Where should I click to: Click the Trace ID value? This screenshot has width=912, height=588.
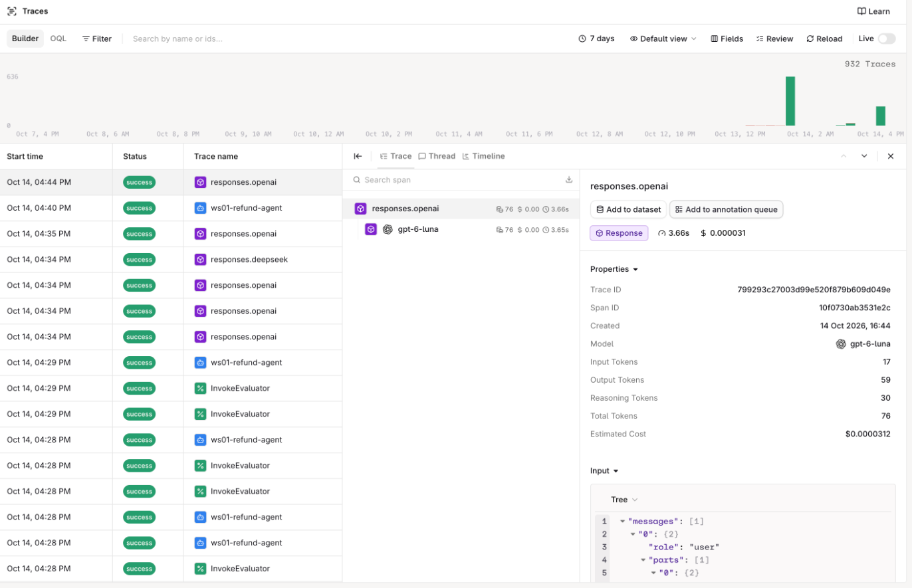814,290
